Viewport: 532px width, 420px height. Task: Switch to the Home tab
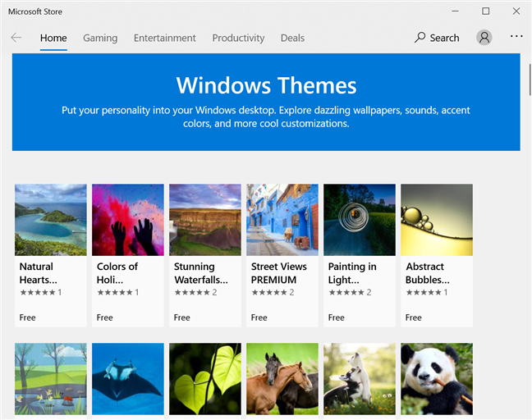click(x=53, y=38)
